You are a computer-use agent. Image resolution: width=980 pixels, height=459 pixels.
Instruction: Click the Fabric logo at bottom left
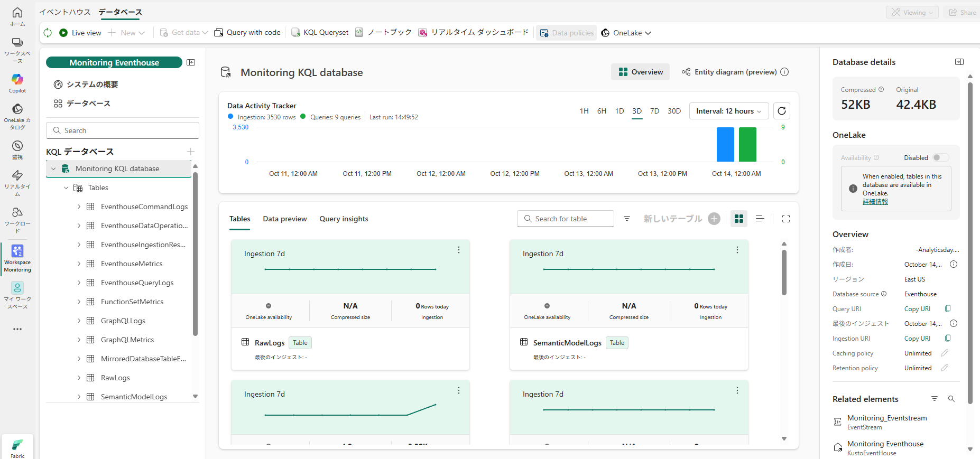(x=17, y=447)
